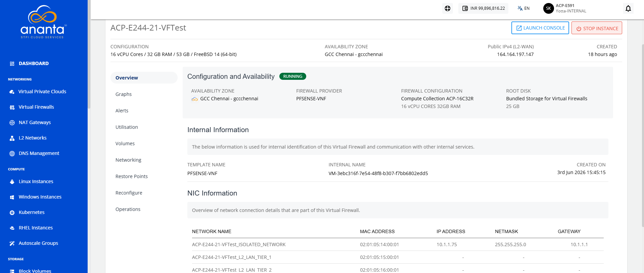644x273 pixels.
Task: Click the Kubernetes sidebar icon
Action: tap(12, 212)
